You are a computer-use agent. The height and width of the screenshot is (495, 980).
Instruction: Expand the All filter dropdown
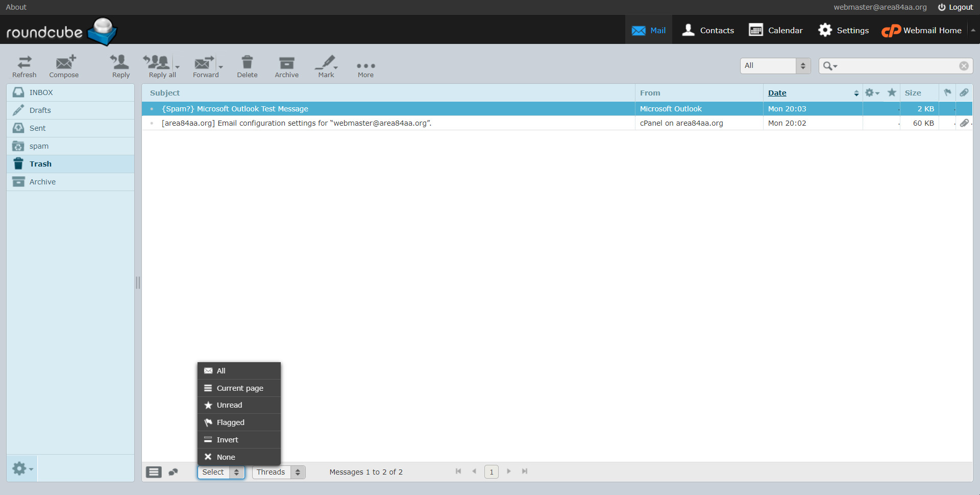(x=775, y=65)
